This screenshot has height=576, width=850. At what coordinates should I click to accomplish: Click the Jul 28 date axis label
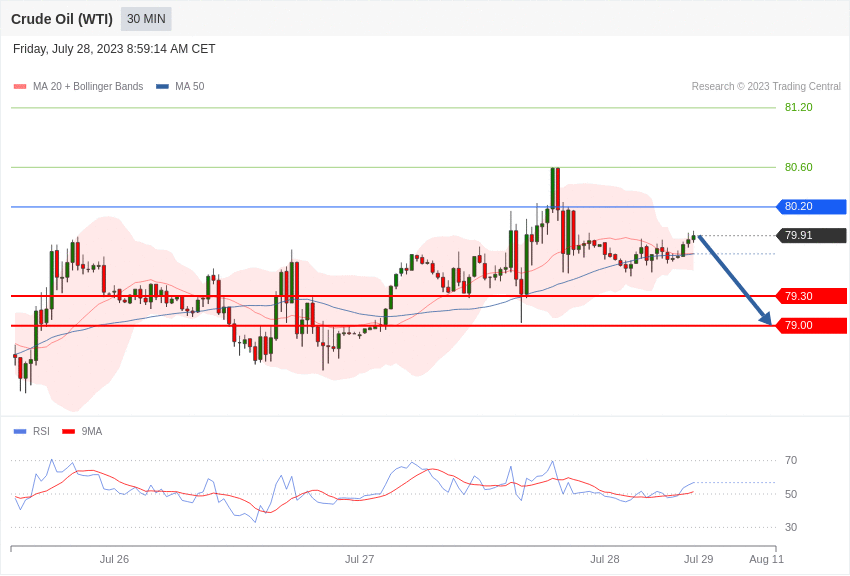[604, 559]
